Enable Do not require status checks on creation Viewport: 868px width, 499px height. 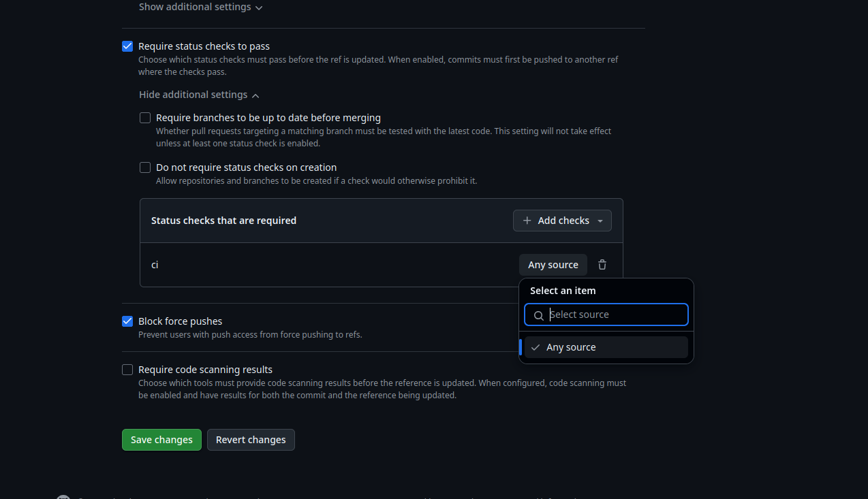(x=145, y=167)
